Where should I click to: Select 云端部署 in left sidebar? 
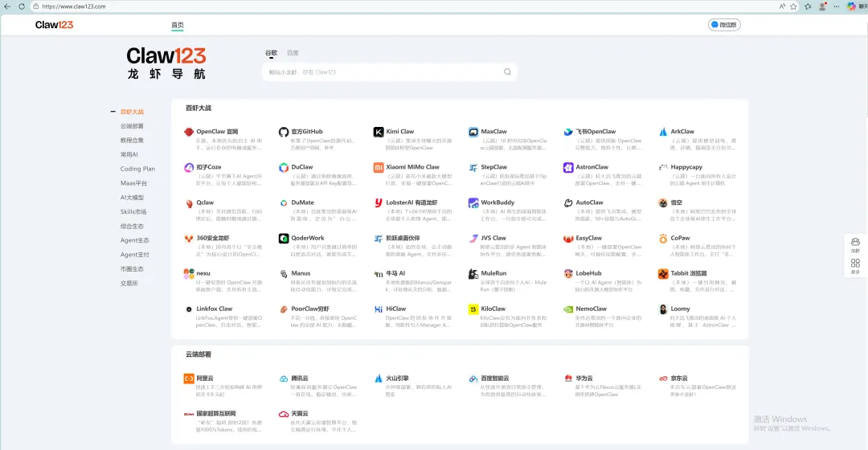coord(132,126)
